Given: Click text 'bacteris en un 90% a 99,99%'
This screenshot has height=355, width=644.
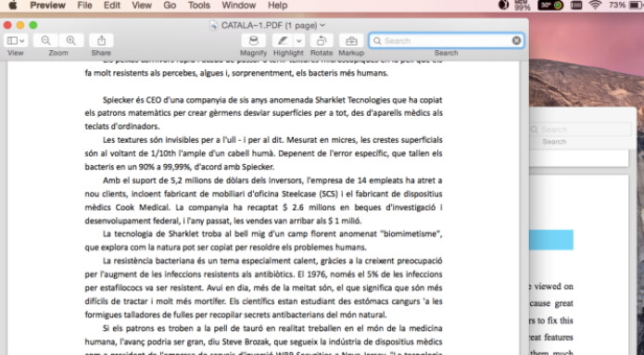Looking at the screenshot, I should pyautogui.click(x=137, y=167).
